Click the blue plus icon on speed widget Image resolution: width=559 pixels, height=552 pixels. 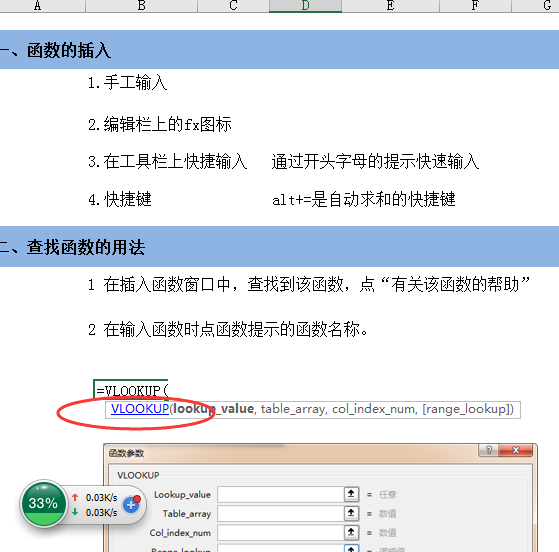[132, 505]
